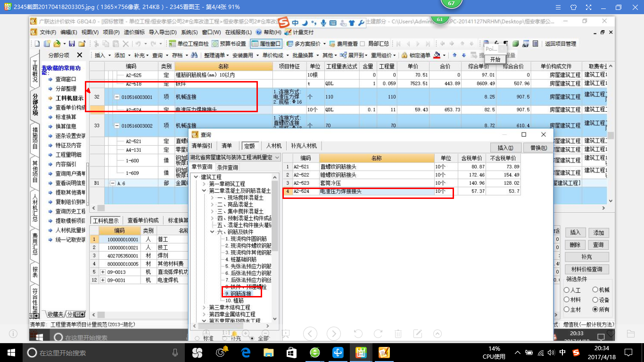Collapse row 32 item 010516003001
Screen dimensions: 644x362
coord(117,97)
